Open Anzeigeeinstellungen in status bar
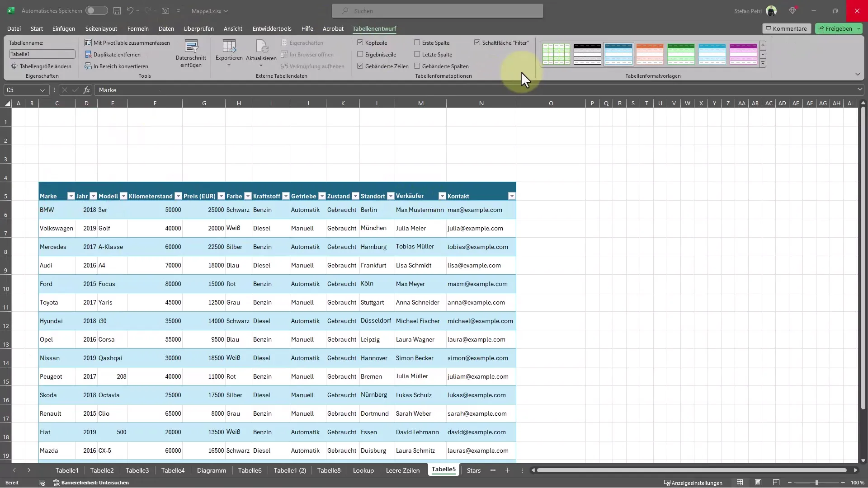Image resolution: width=868 pixels, height=488 pixels. click(693, 483)
